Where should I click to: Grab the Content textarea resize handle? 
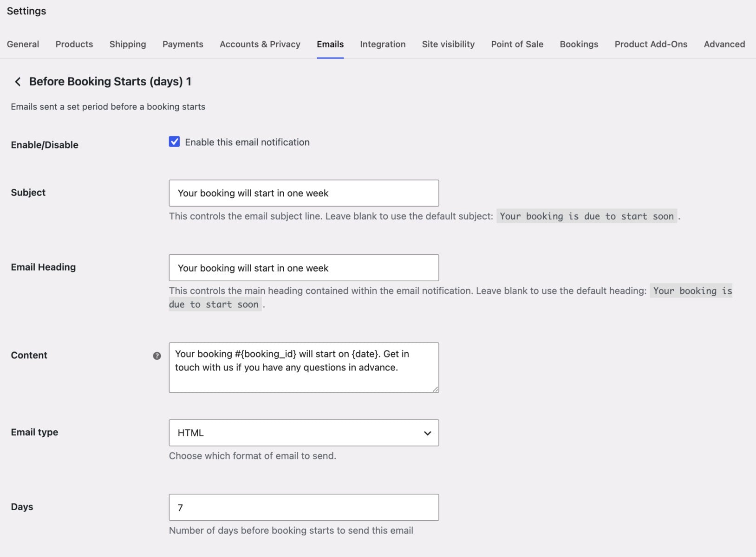pos(435,389)
